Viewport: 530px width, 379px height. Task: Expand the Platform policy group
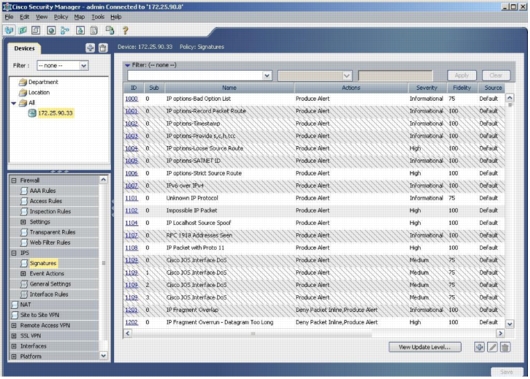tap(14, 356)
